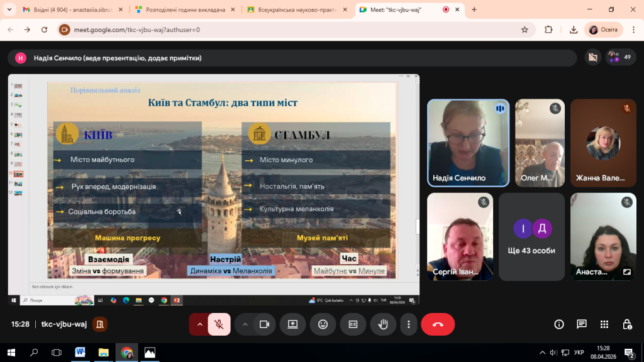Expand video settings arrow beside camera
This screenshot has width=644, height=362.
[x=245, y=324]
